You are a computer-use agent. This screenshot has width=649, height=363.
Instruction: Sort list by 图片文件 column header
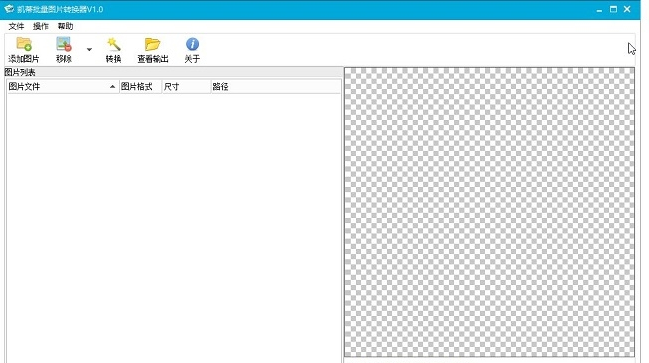pos(63,87)
